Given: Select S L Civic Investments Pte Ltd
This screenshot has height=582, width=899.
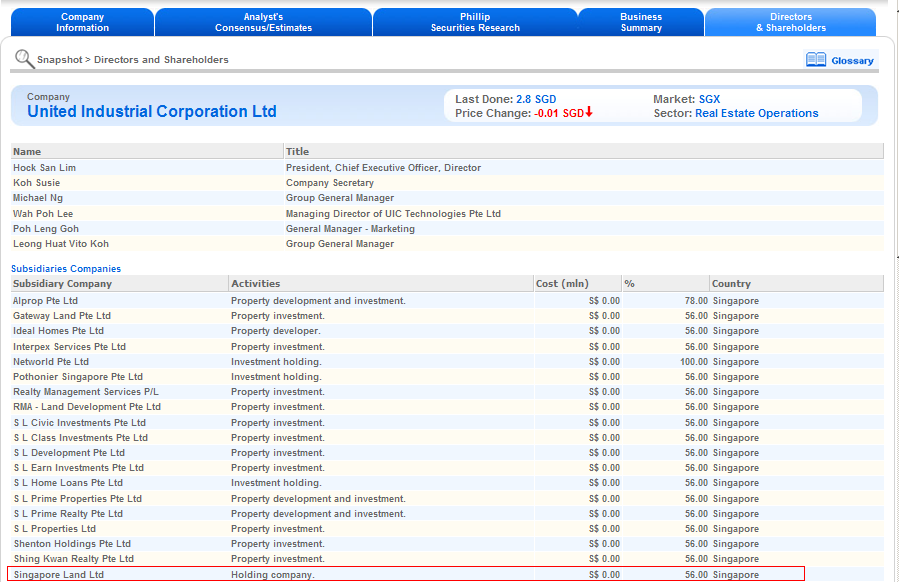Looking at the screenshot, I should (x=80, y=423).
